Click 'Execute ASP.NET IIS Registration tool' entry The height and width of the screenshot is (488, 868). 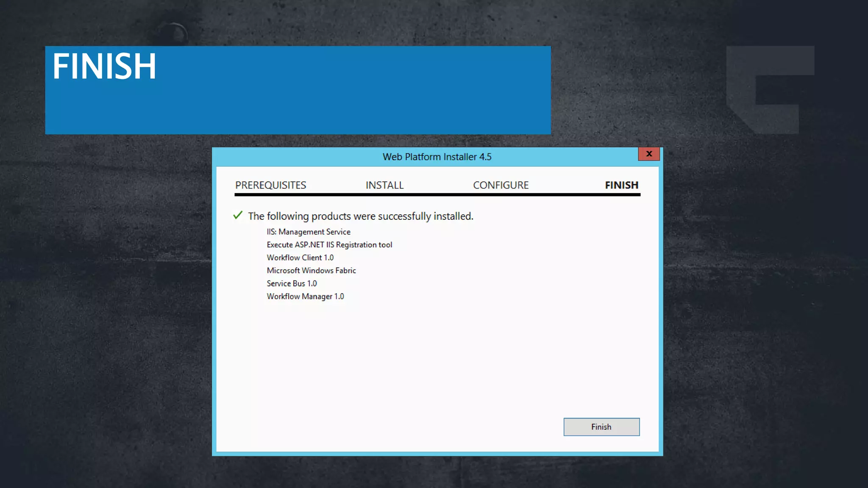329,245
